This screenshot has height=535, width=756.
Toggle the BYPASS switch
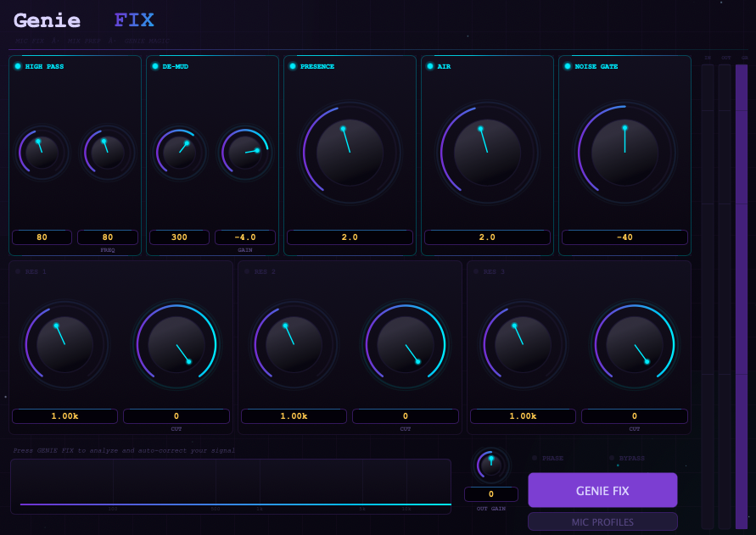pos(612,458)
